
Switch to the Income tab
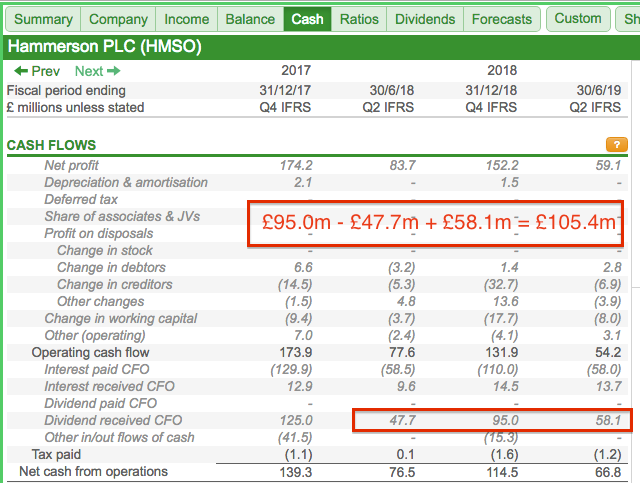coord(187,19)
